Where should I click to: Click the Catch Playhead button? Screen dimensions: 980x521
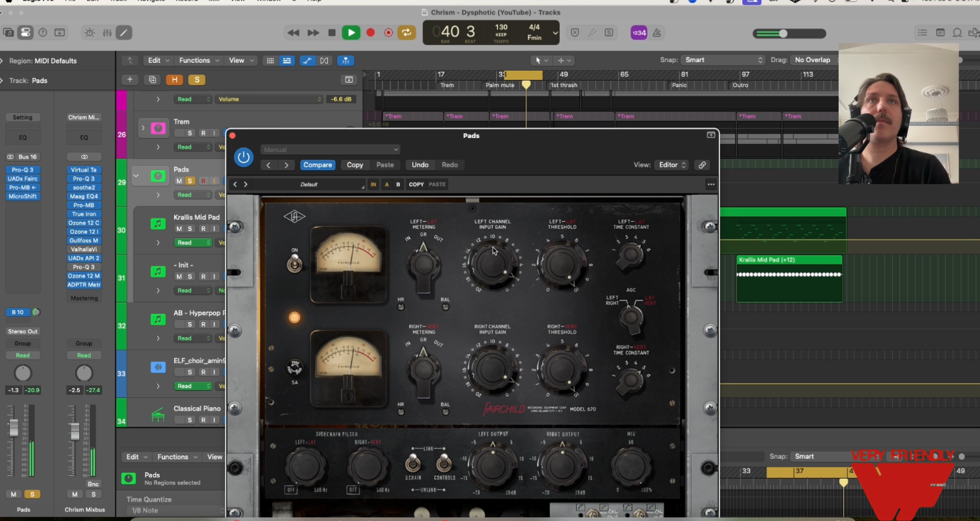click(x=346, y=60)
